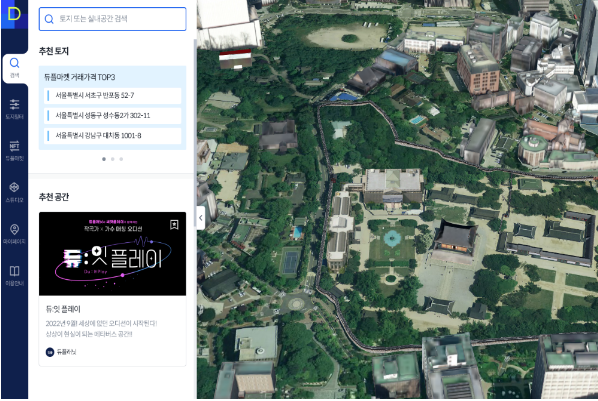Open the search (검색) sidebar tab
The image size is (598, 401).
click(14, 68)
